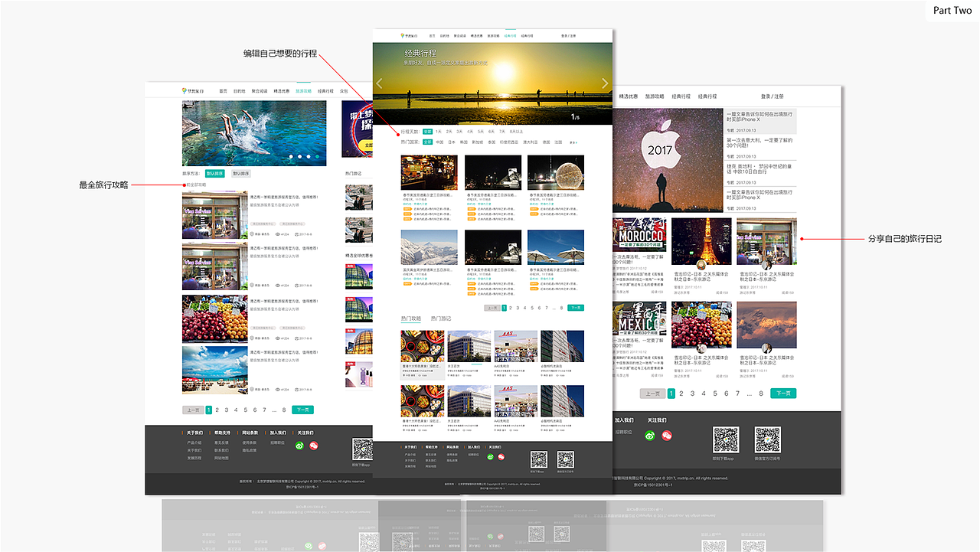Viewport: 980px width, 552px height.
Task: Click the right page's first footer QR code
Action: (x=727, y=440)
